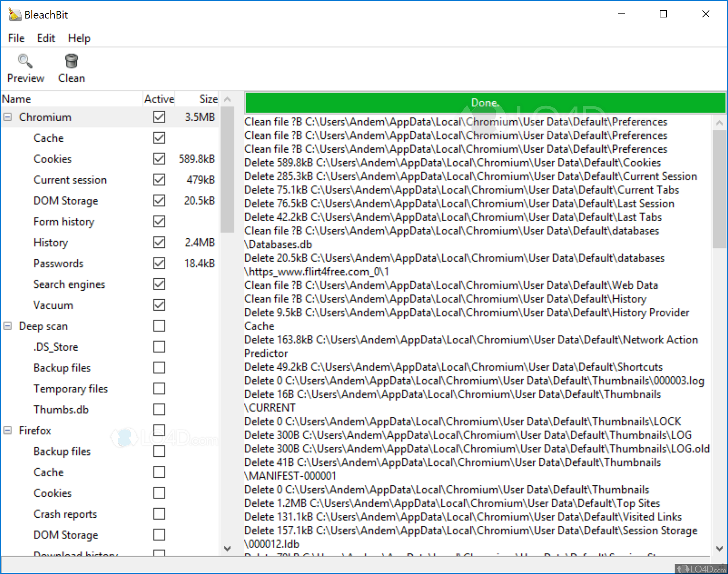Click the 'Delete 131.1kB' Visited Links log line

click(x=463, y=517)
